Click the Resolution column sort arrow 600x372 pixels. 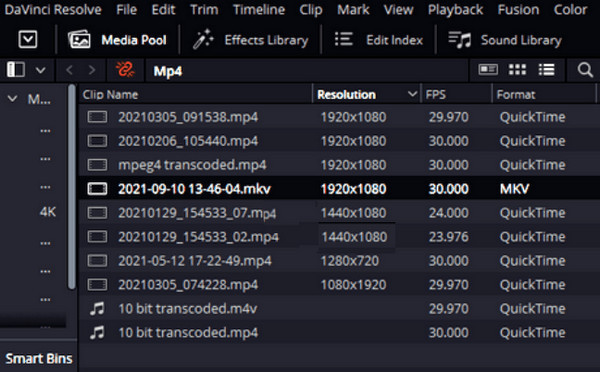(x=412, y=94)
